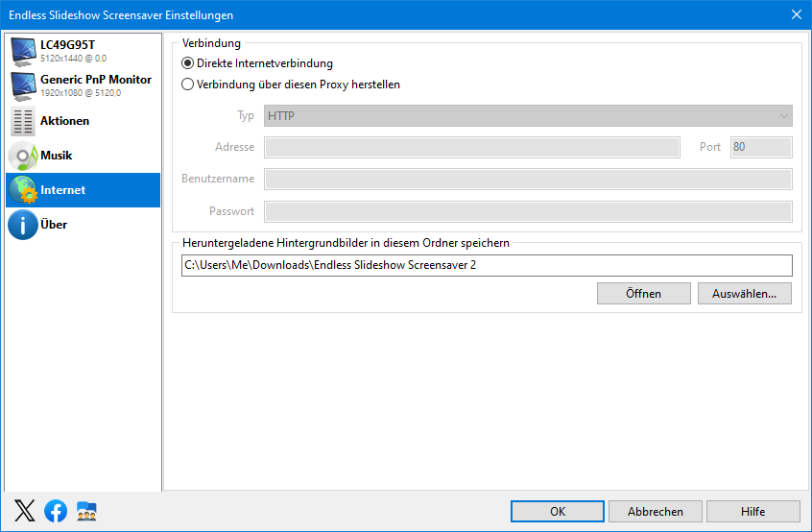This screenshot has width=812, height=532.
Task: Open the Über info icon
Action: tap(23, 225)
